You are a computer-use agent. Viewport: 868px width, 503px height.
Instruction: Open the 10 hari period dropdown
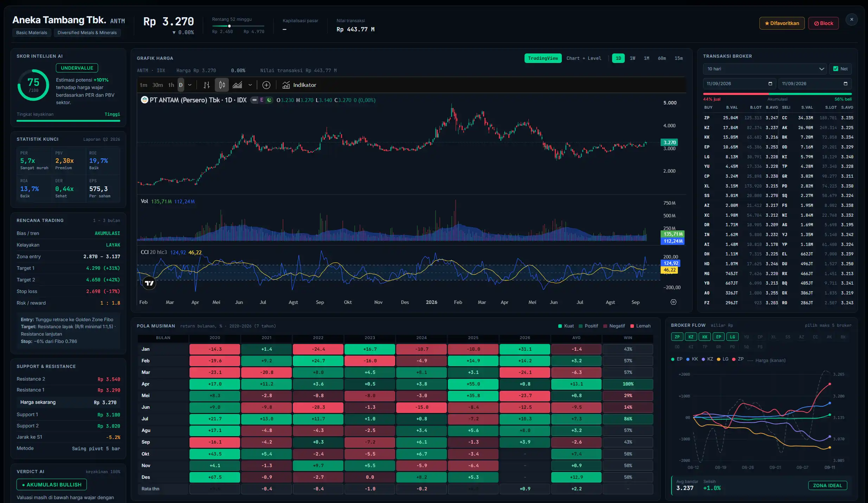pyautogui.click(x=765, y=69)
